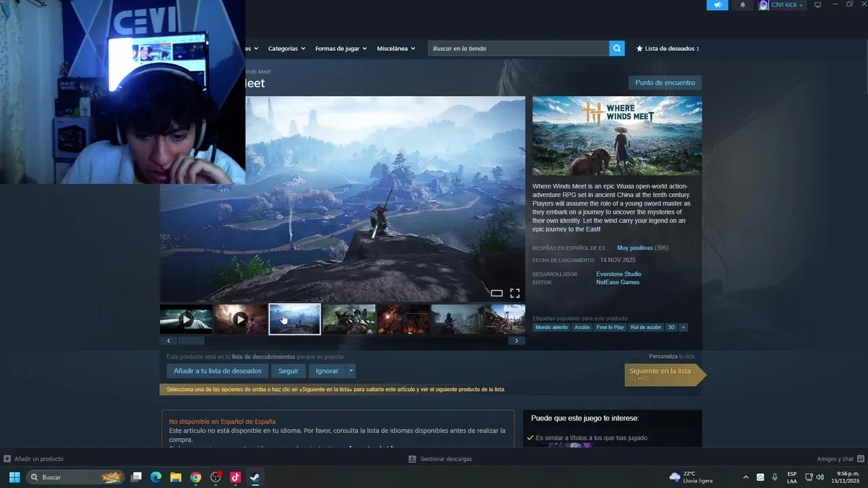The image size is (868, 488).
Task: Click the store search magnifier button
Action: pyautogui.click(x=616, y=48)
